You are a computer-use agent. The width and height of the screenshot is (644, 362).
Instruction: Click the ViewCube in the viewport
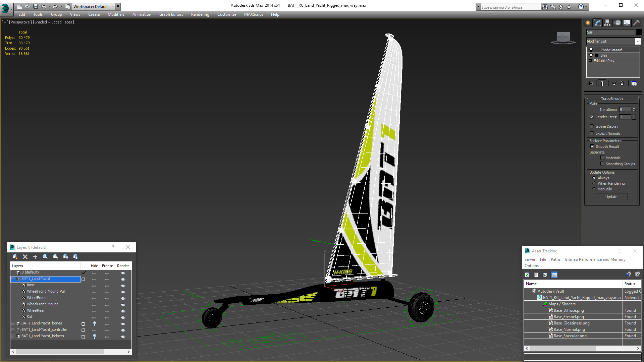pos(563,38)
